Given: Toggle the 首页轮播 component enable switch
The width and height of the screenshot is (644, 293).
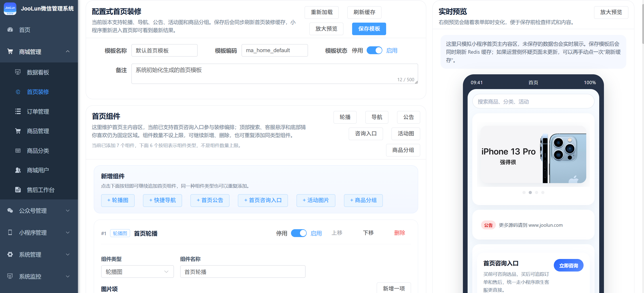Looking at the screenshot, I should (x=299, y=233).
